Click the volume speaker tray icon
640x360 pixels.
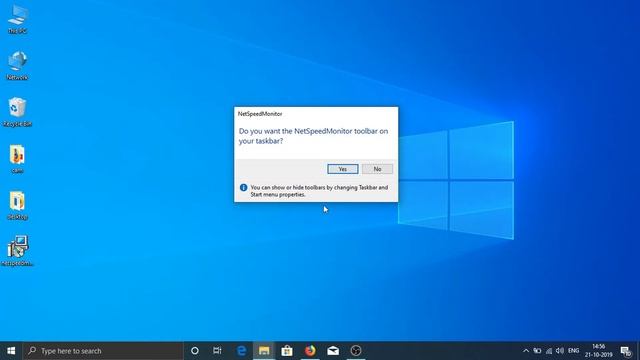[560, 351]
